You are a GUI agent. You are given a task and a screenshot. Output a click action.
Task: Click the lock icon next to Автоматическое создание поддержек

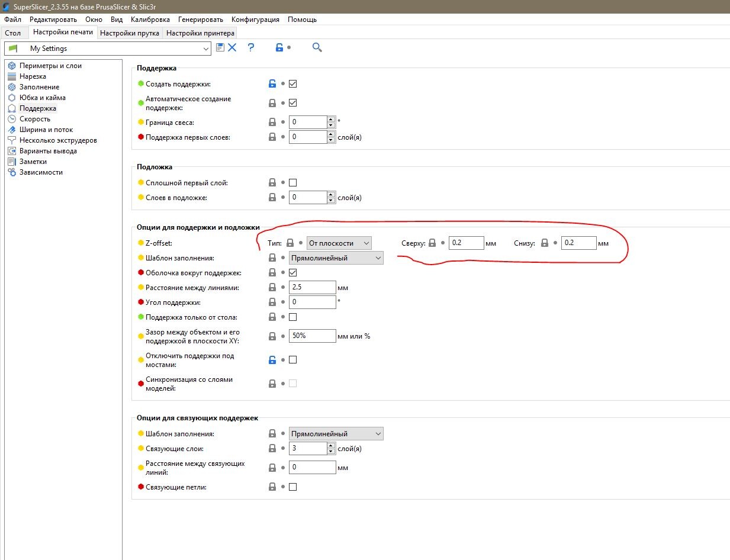tap(272, 102)
